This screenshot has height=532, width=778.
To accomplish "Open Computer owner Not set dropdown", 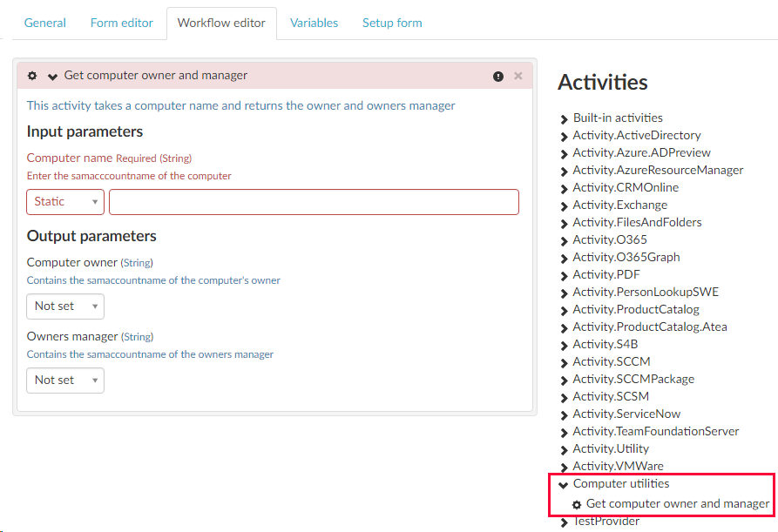I will pyautogui.click(x=65, y=306).
